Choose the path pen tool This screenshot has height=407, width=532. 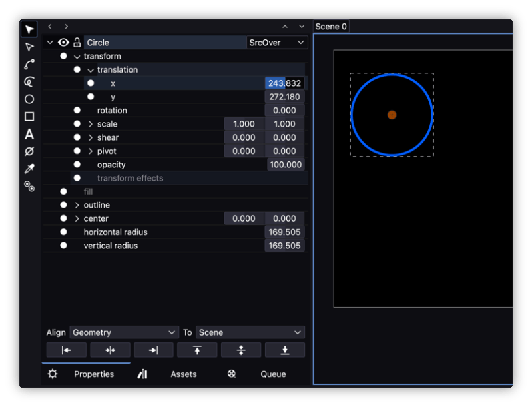(29, 64)
